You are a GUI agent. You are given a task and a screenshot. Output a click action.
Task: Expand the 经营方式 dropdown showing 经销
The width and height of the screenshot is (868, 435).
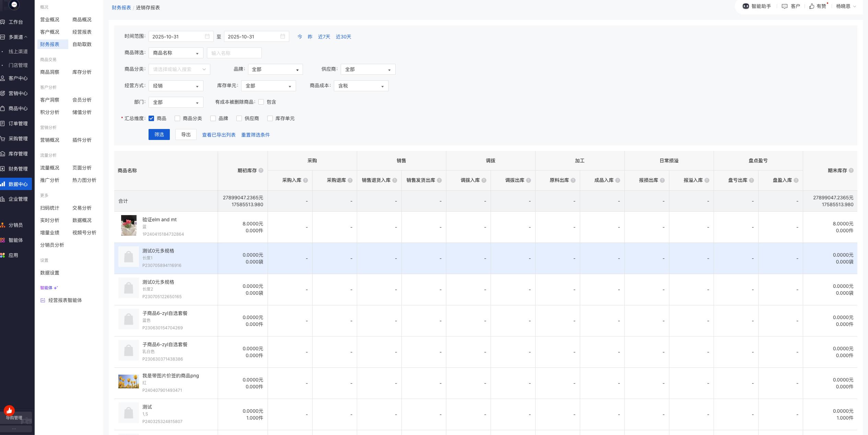tap(176, 86)
